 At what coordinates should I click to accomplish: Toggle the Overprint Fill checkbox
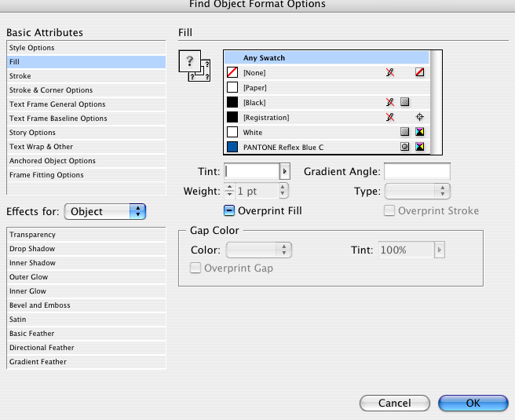(229, 210)
